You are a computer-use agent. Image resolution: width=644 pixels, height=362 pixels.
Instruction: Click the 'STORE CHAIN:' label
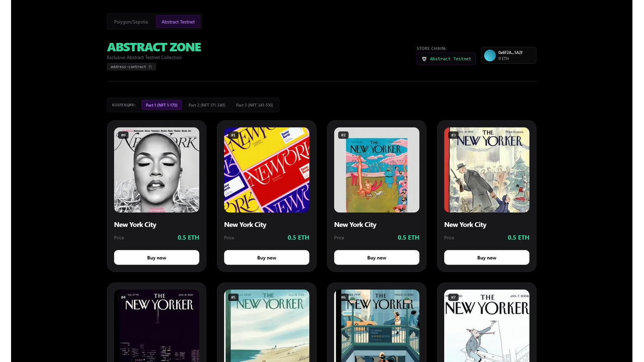pyautogui.click(x=431, y=49)
